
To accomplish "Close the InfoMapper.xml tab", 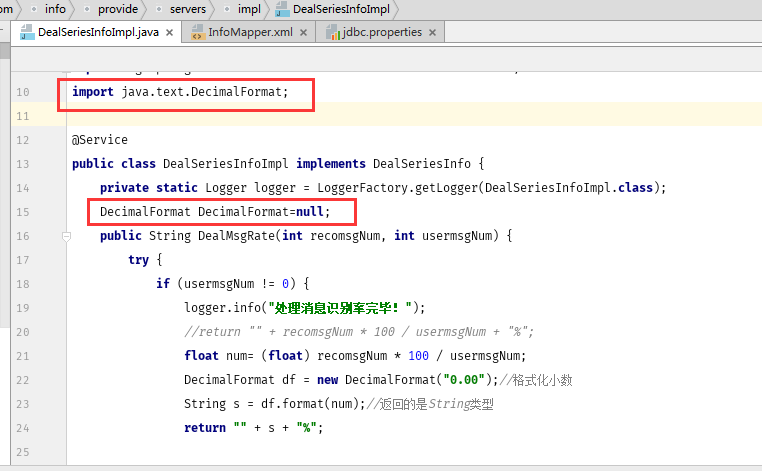I will tap(303, 33).
